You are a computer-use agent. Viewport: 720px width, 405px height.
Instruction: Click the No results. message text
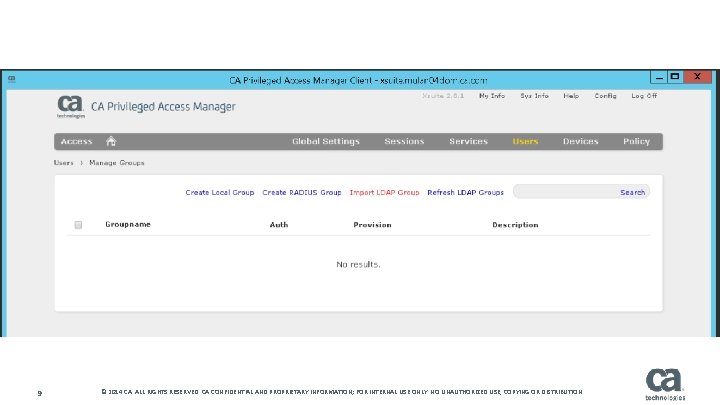pos(358,264)
